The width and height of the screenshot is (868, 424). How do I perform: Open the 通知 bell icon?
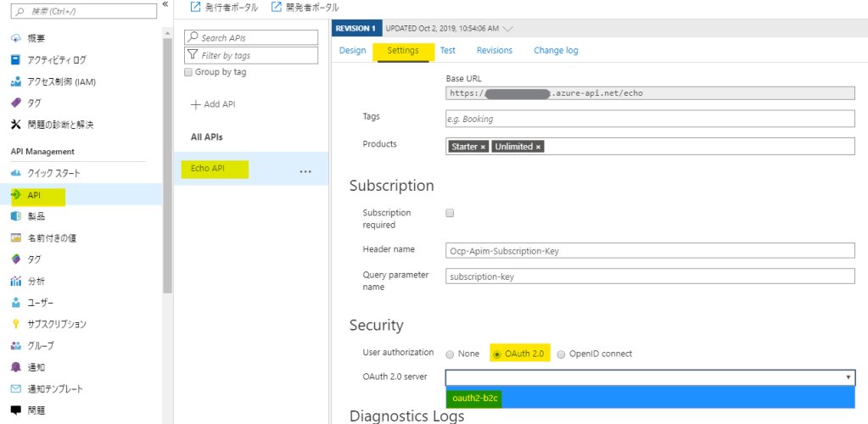tap(15, 367)
